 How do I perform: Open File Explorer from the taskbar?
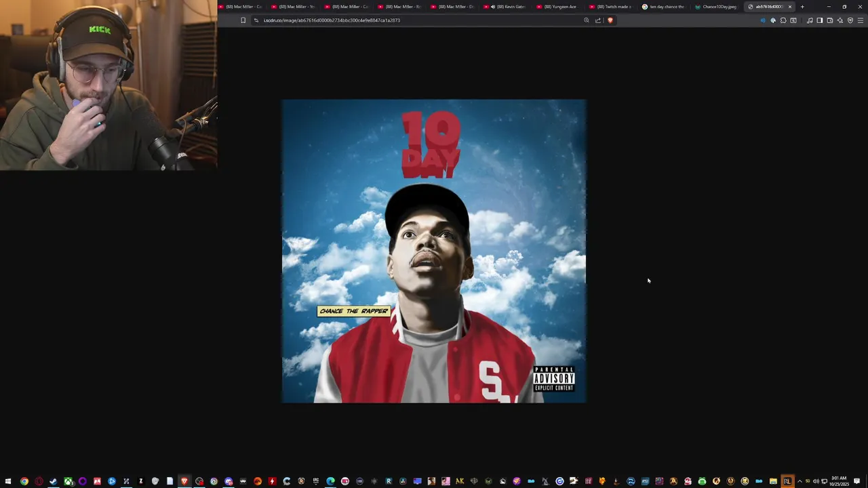(773, 481)
